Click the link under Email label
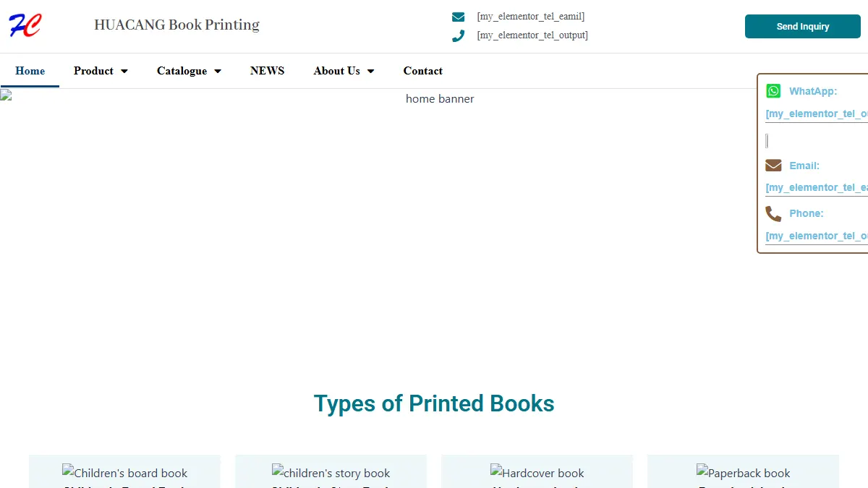Screen dimensions: 868x488 click(817, 188)
